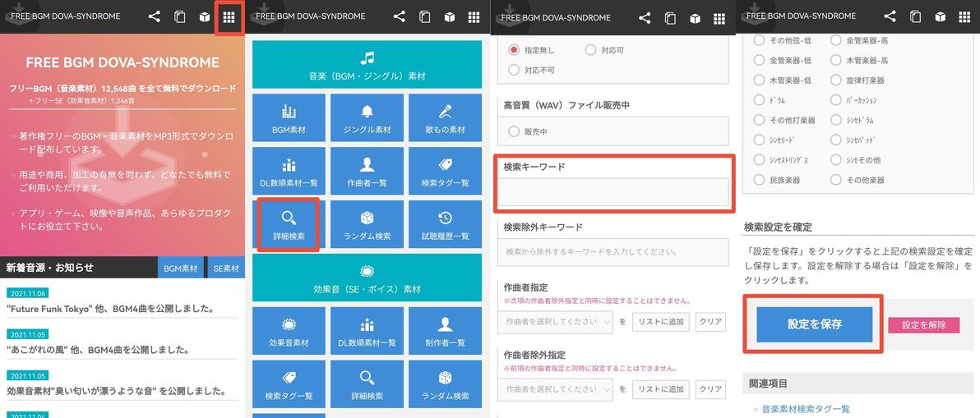This screenshot has height=418, width=980.
Task: Select ドラム instrument radio button
Action: pos(759,100)
